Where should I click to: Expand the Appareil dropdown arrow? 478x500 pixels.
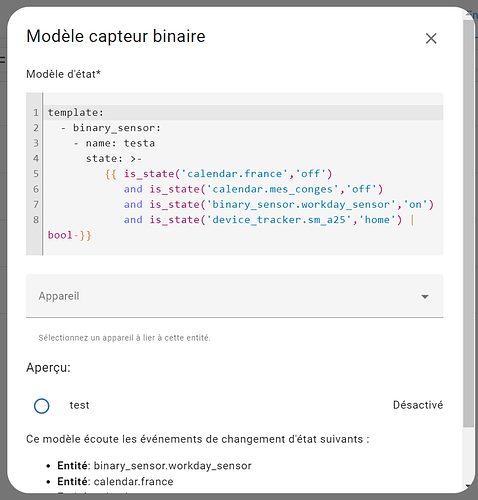click(x=425, y=296)
